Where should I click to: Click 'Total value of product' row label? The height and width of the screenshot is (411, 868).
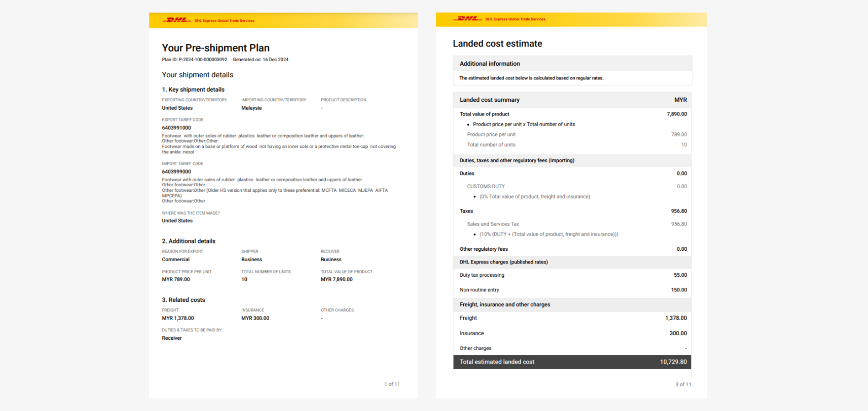[x=484, y=114]
